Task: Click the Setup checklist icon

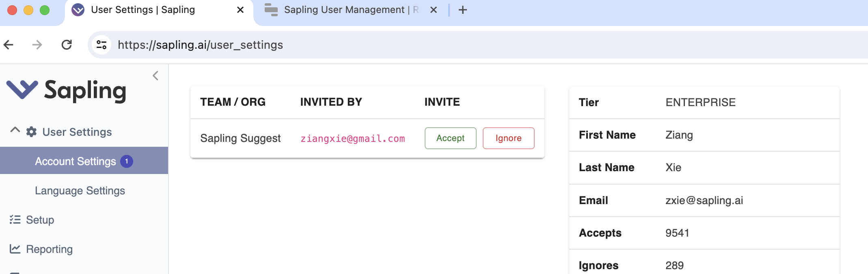Action: click(15, 220)
